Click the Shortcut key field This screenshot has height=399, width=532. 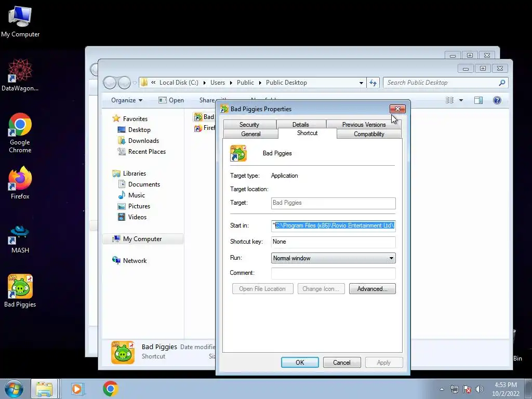pos(333,242)
